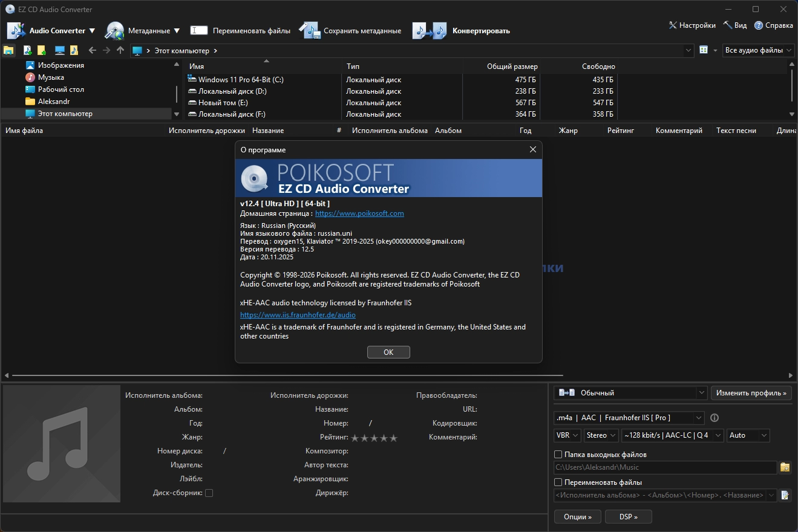Open the Справка help menu
Image resolution: width=798 pixels, height=532 pixels.
coord(773,25)
